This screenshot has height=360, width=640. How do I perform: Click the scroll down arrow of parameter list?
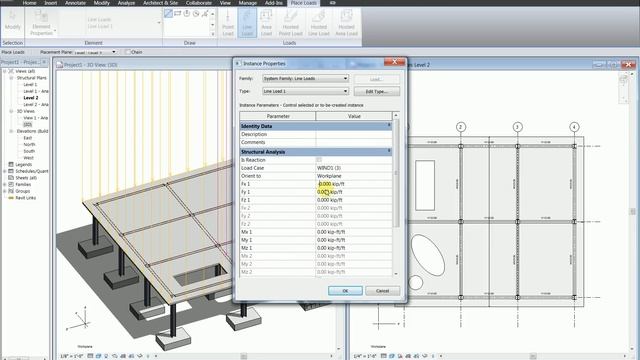click(396, 274)
